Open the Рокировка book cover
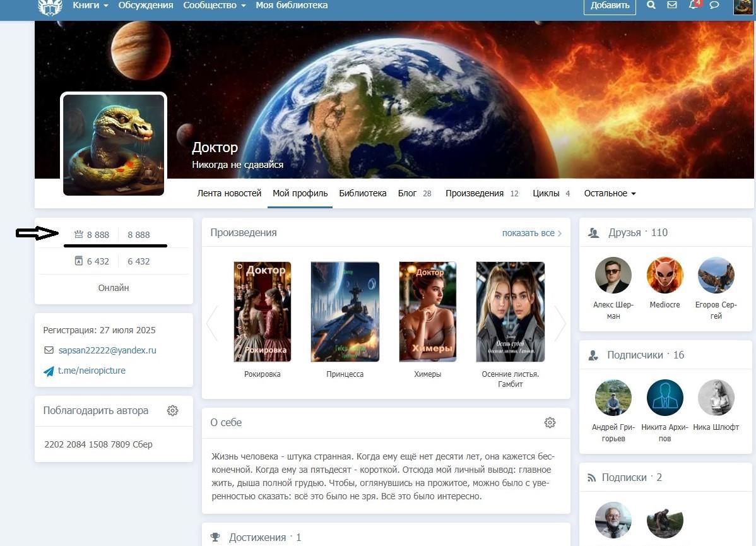Viewport: 756px width, 546px height. [263, 312]
